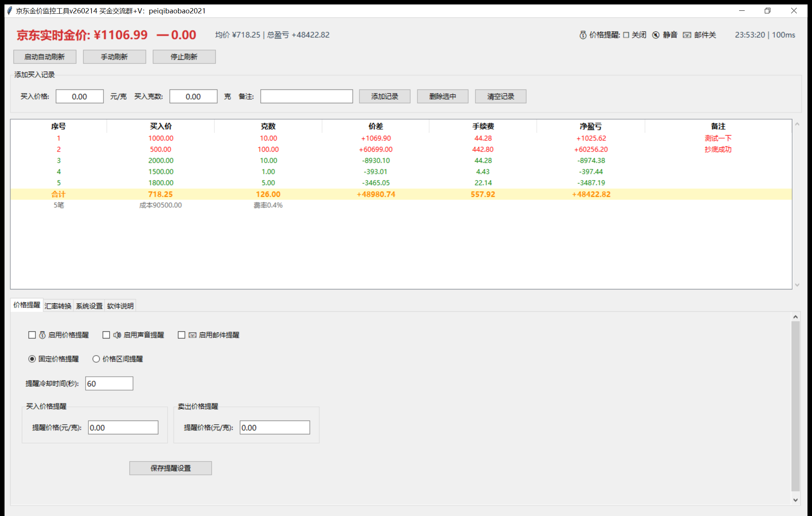
Task: Click the restore window icon in title bar
Action: tap(767, 11)
